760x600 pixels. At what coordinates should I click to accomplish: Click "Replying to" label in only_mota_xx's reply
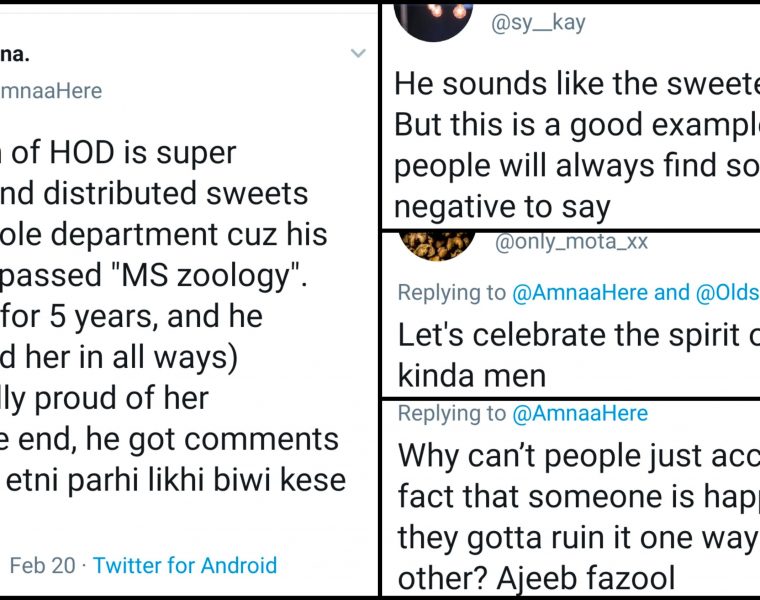click(452, 292)
